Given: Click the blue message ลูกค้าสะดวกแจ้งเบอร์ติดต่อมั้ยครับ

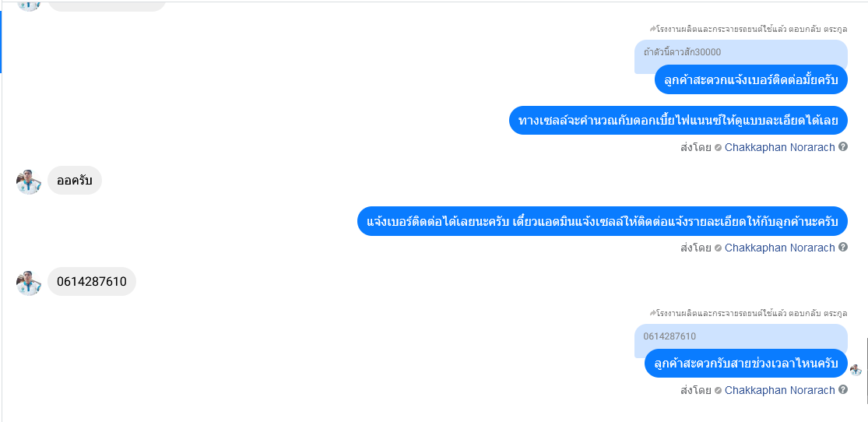Looking at the screenshot, I should [751, 79].
